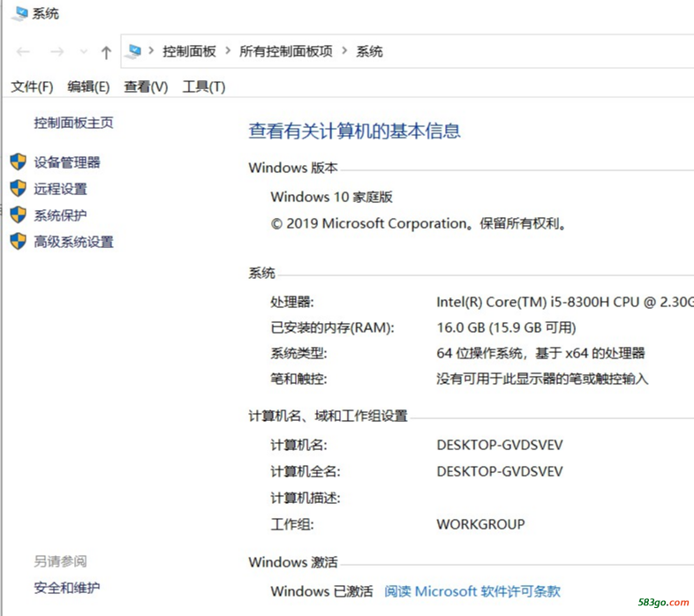
Task: Click the processor value Intel(R) Core(TM) i5-8300H
Action: click(565, 302)
